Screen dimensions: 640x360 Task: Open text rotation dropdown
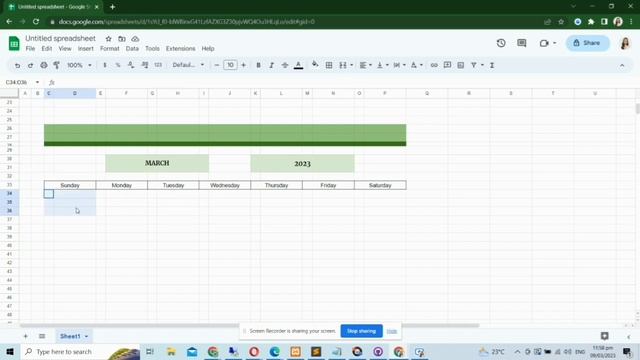tap(416, 65)
